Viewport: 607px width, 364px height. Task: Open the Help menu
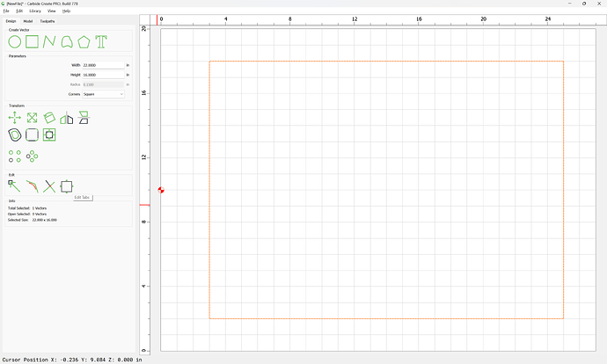pos(67,11)
